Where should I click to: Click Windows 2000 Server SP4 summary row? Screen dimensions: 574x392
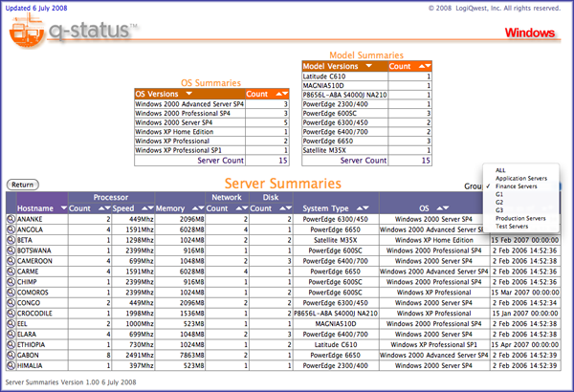tap(211, 122)
